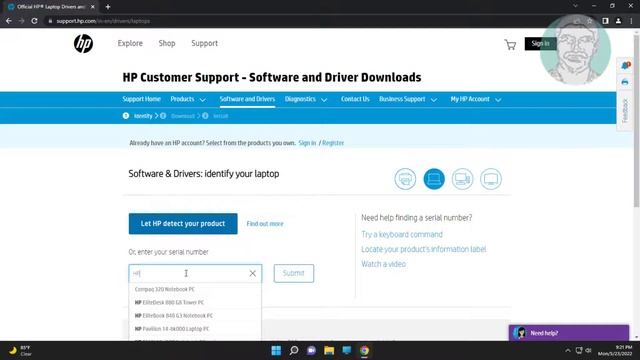Open Try a keyboard command link
The height and width of the screenshot is (360, 640).
click(x=402, y=235)
